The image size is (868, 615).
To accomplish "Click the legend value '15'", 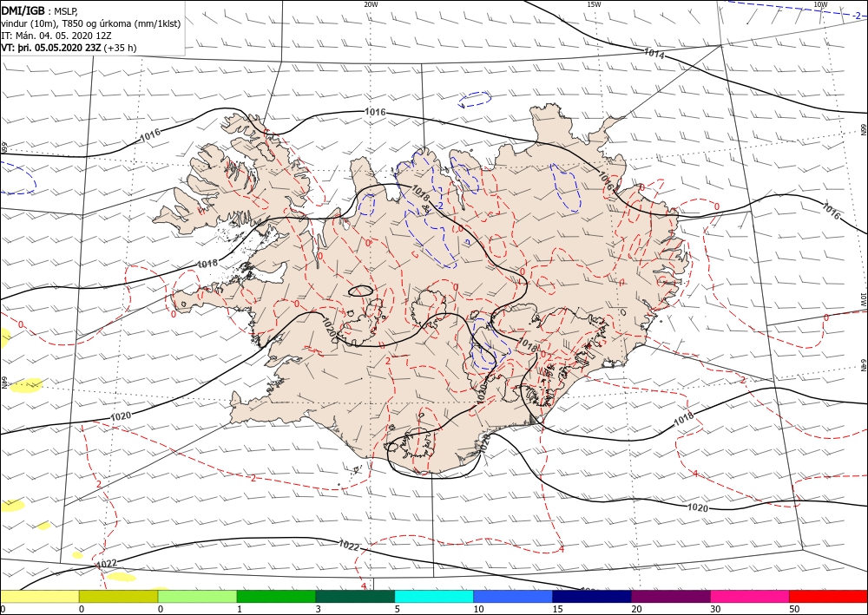I will coord(557,609).
